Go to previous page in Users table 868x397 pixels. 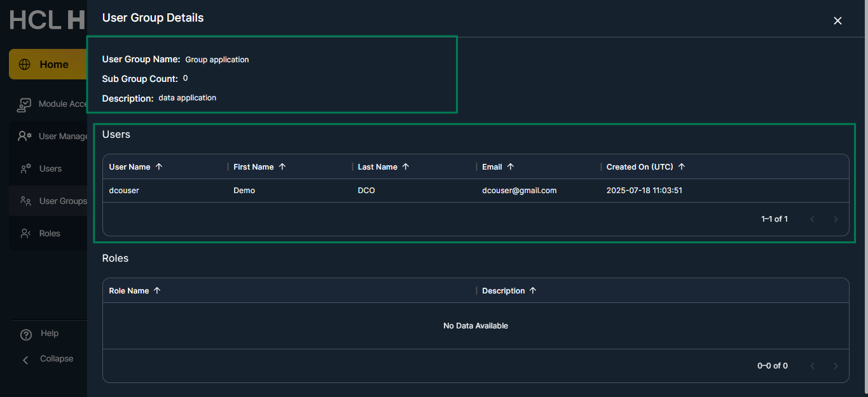(x=812, y=219)
